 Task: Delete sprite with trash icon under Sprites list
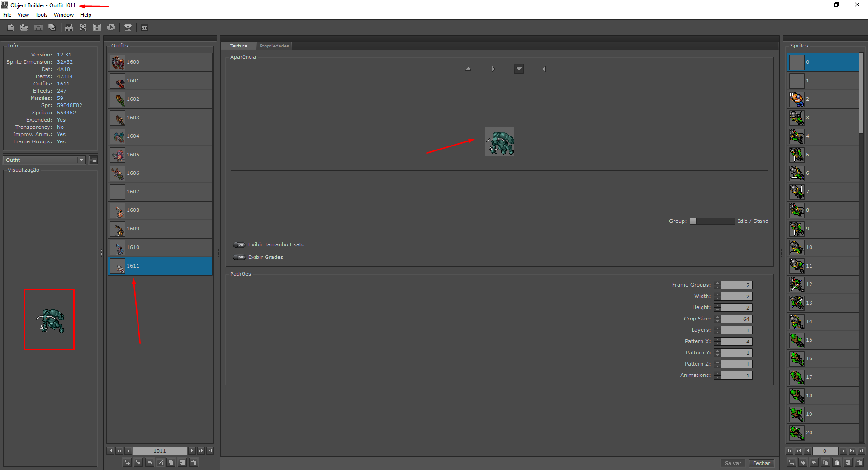tap(859, 462)
